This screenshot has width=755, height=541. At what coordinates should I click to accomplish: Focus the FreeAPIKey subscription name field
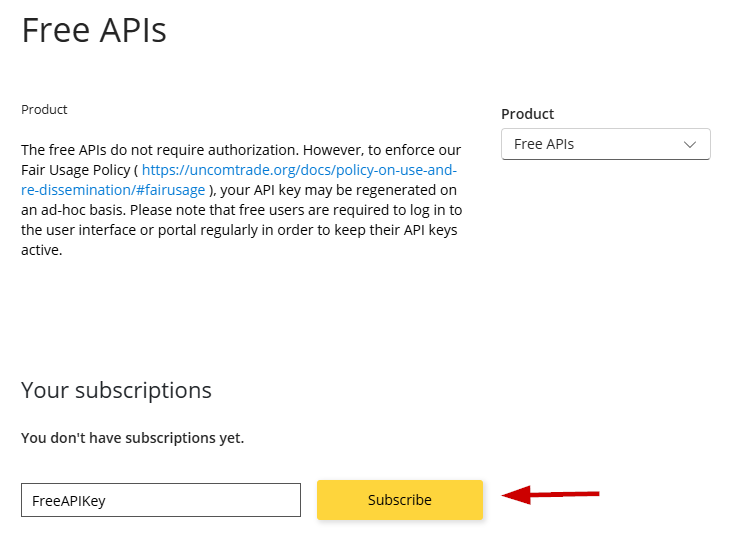(x=160, y=501)
